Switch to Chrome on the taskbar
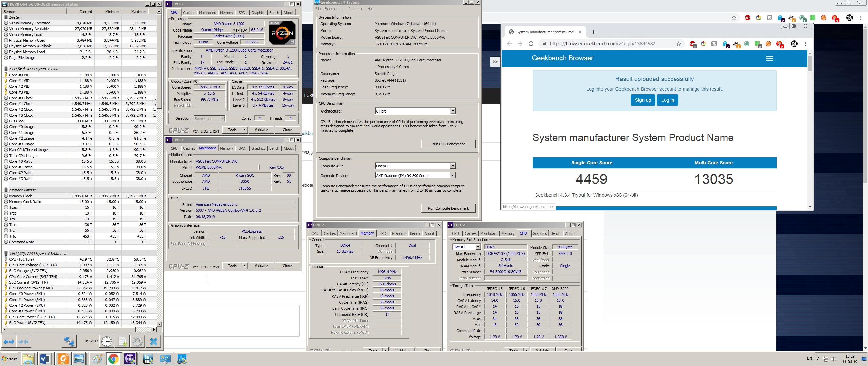868x366 pixels. [x=113, y=359]
